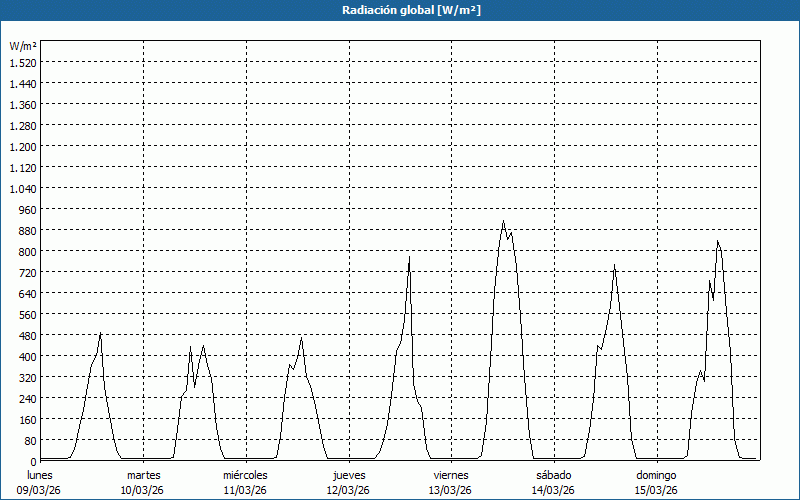This screenshot has height=500, width=800.
Task: Click the 'domingo' day label
Action: click(x=656, y=475)
